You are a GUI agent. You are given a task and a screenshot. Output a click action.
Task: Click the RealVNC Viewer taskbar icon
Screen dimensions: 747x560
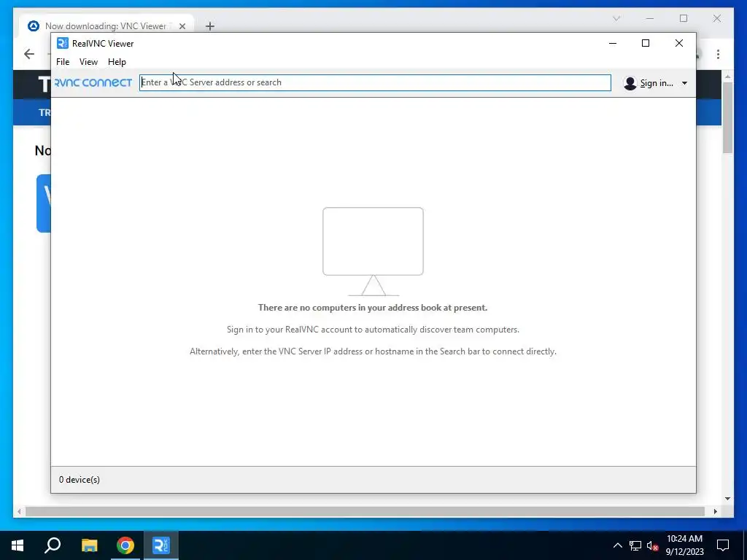coord(161,545)
